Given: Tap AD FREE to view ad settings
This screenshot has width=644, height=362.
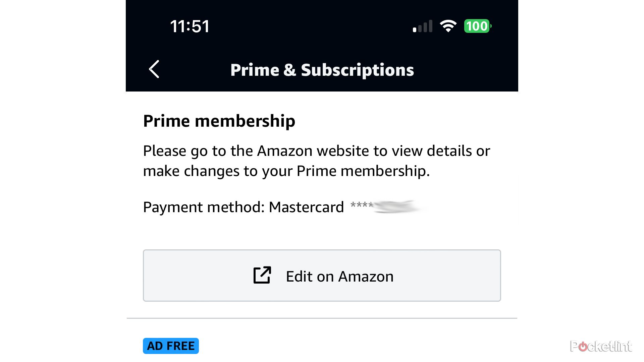Looking at the screenshot, I should point(170,346).
